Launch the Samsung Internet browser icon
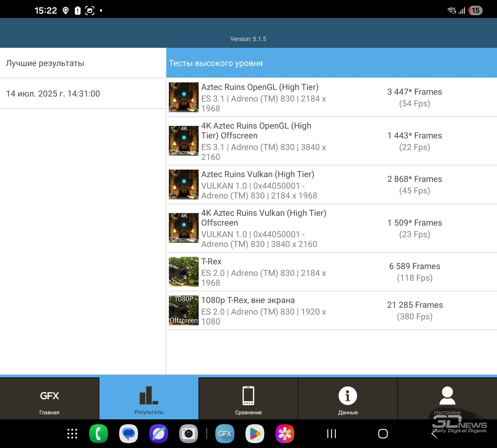 coord(158,433)
